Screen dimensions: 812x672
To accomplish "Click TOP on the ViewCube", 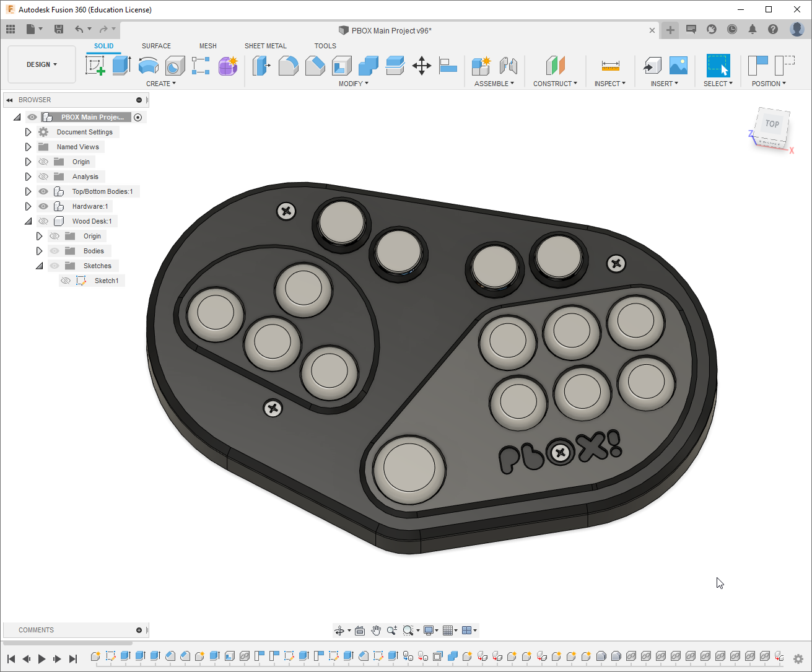I will click(x=772, y=124).
